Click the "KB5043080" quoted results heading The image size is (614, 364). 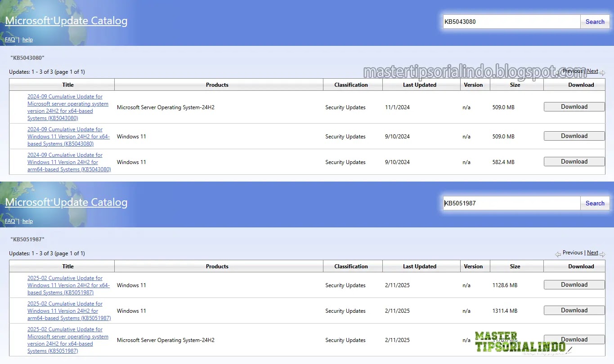27,58
